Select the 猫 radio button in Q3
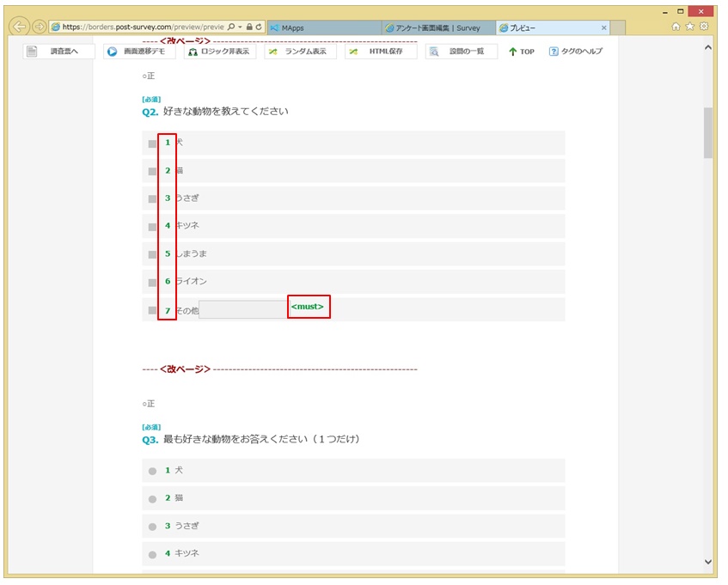Screen dimensions: 728x585 pos(152,498)
